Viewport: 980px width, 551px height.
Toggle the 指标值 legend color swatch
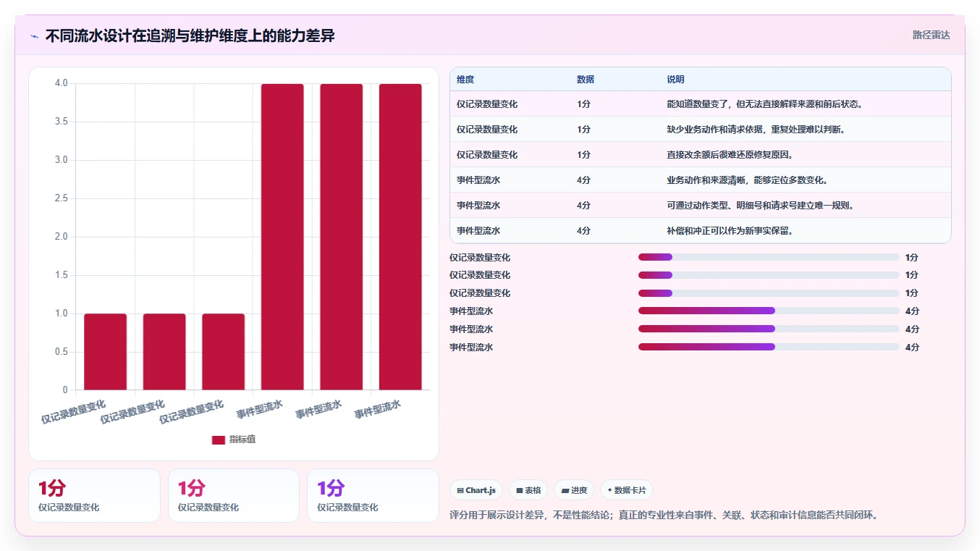219,440
